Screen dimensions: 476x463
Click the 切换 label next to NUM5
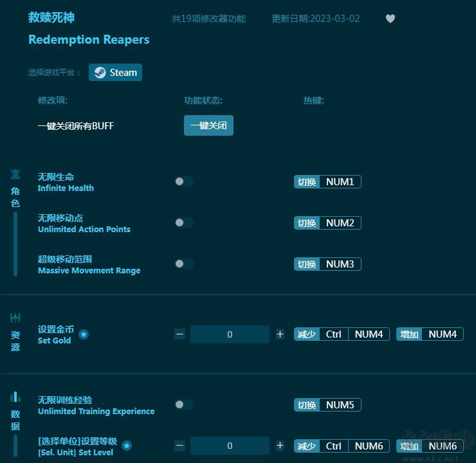point(307,404)
